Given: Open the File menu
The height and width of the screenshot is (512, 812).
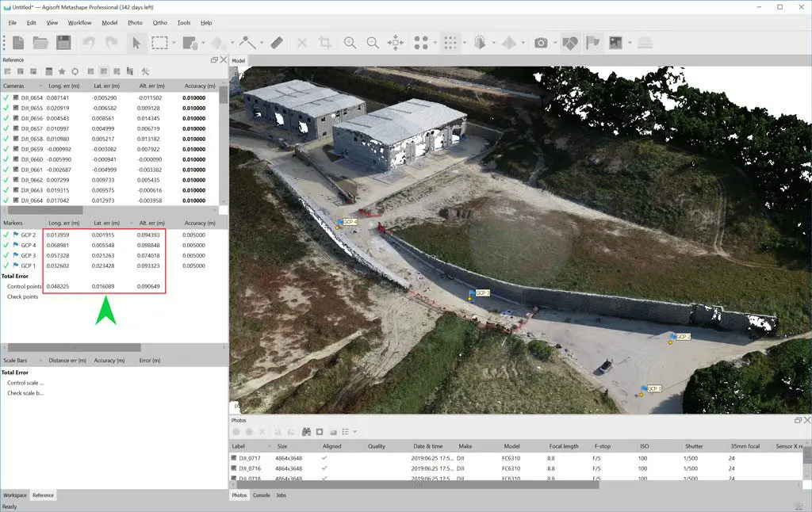Looking at the screenshot, I should pos(13,23).
